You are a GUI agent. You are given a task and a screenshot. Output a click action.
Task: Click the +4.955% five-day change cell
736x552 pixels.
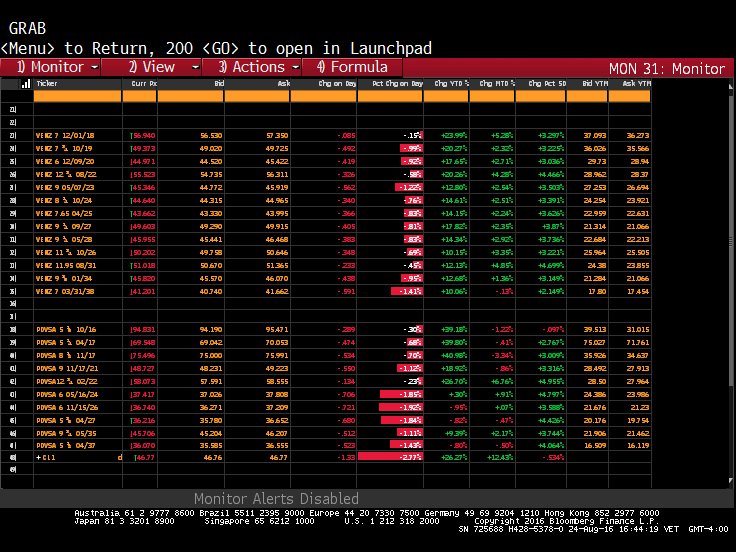point(551,382)
